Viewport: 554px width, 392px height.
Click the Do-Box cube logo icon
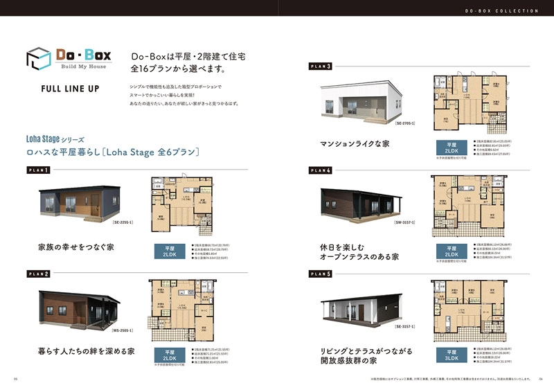[x=39, y=58]
